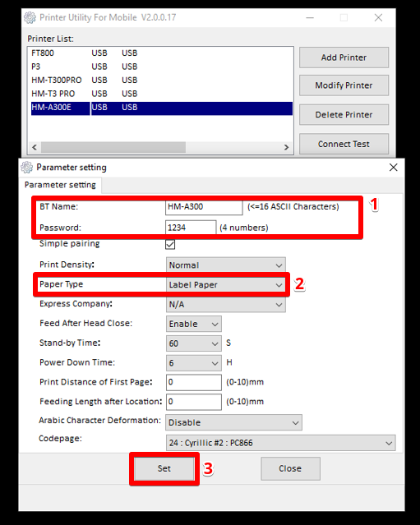Toggle the Simple pairing checkbox
Screen dimensions: 420x525
pos(170,244)
